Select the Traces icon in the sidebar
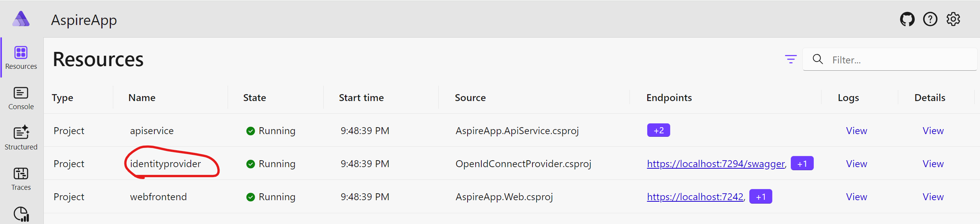Image resolution: width=980 pixels, height=224 pixels. coord(20,174)
